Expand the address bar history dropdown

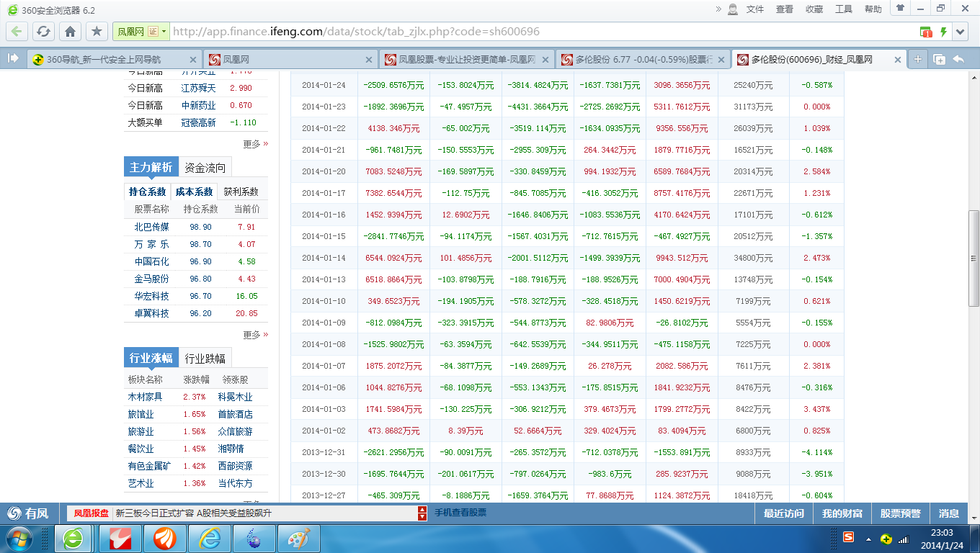(x=961, y=32)
